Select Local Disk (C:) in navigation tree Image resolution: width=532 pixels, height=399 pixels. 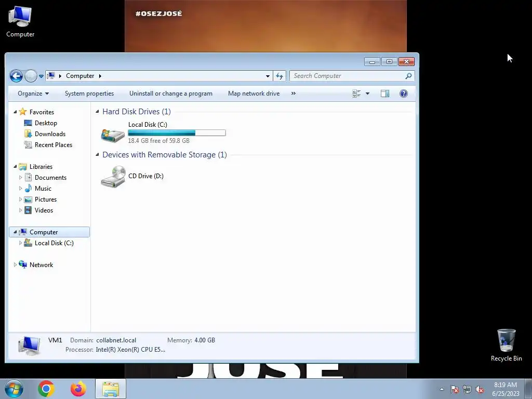tap(54, 243)
